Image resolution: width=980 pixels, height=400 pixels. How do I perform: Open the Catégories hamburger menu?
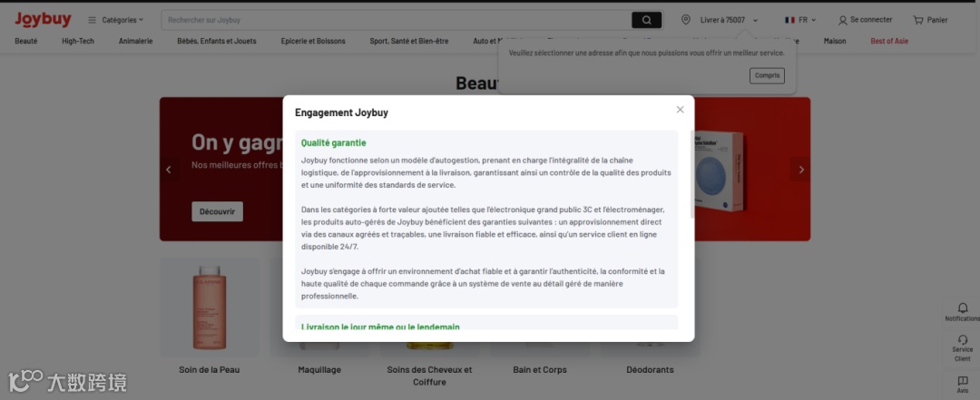(x=115, y=20)
